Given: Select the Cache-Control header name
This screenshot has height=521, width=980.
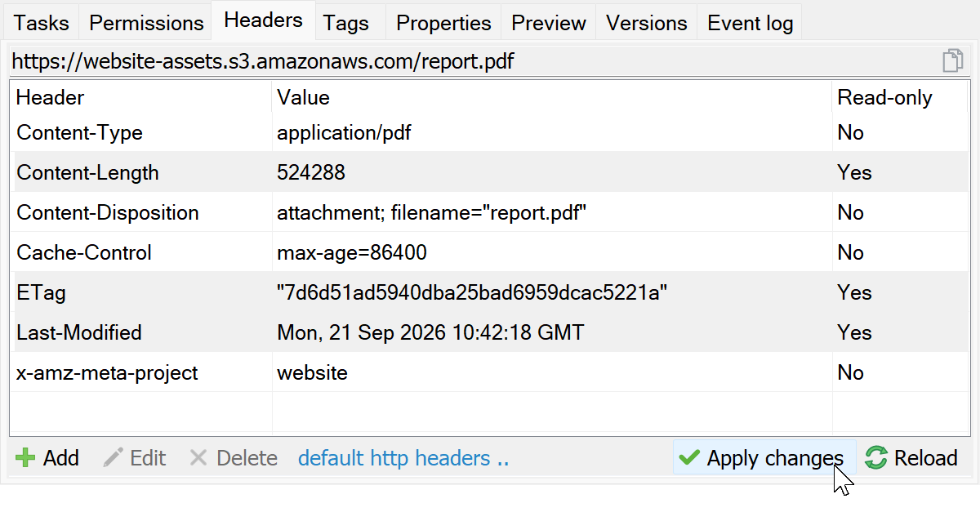Looking at the screenshot, I should pyautogui.click(x=84, y=252).
